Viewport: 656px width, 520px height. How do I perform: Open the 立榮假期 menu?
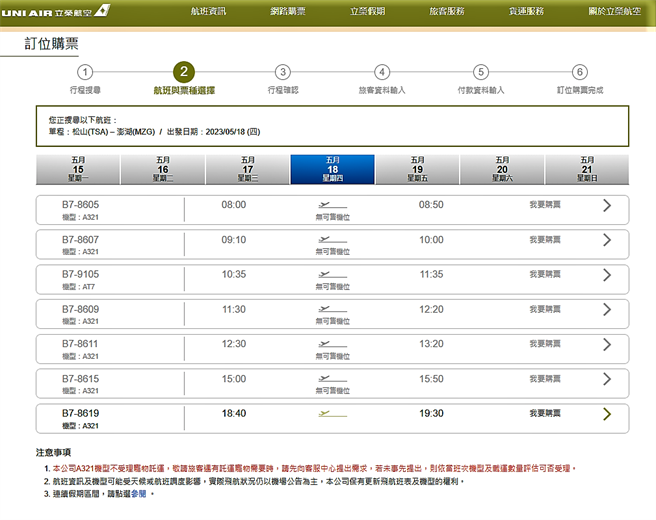point(367,11)
